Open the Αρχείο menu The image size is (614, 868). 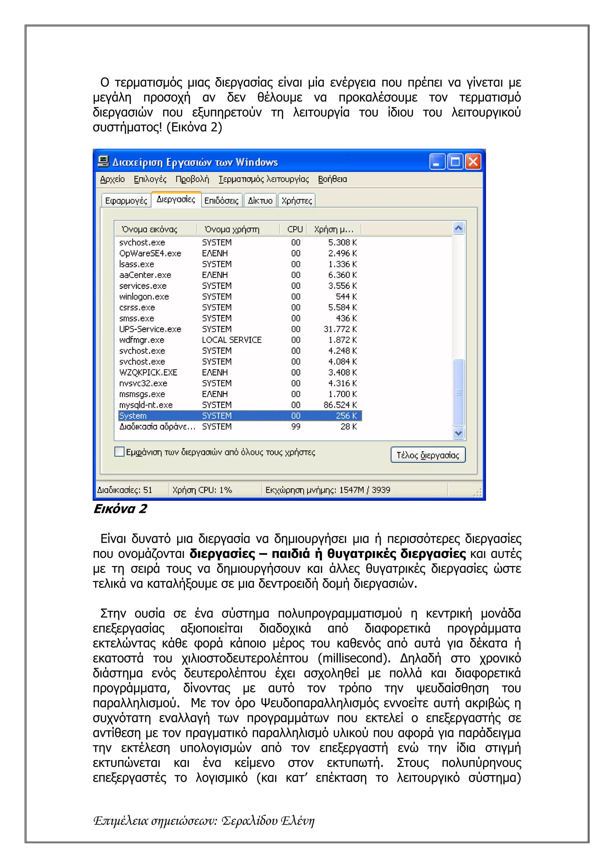coord(112,179)
